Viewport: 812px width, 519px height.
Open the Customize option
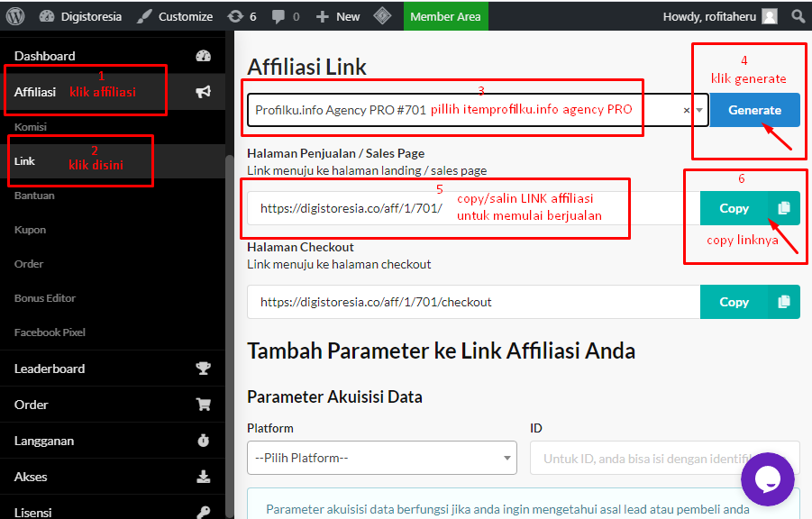(x=175, y=16)
